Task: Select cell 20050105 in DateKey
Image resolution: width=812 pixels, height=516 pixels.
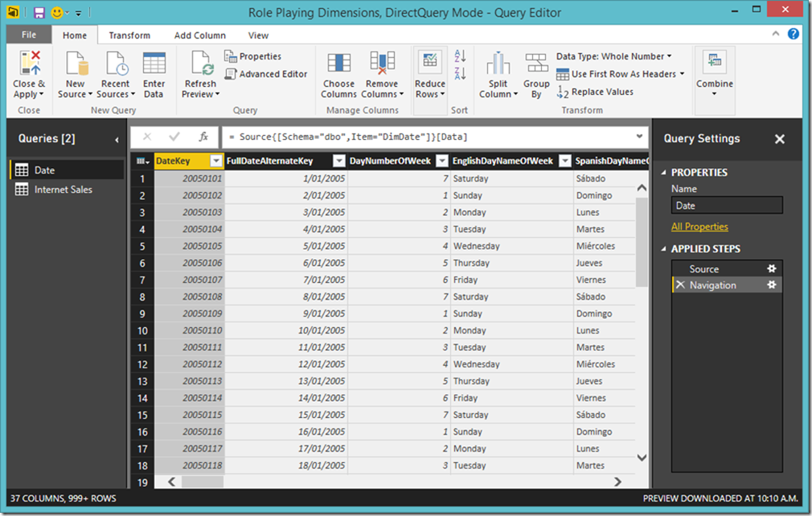Action: pyautogui.click(x=190, y=246)
